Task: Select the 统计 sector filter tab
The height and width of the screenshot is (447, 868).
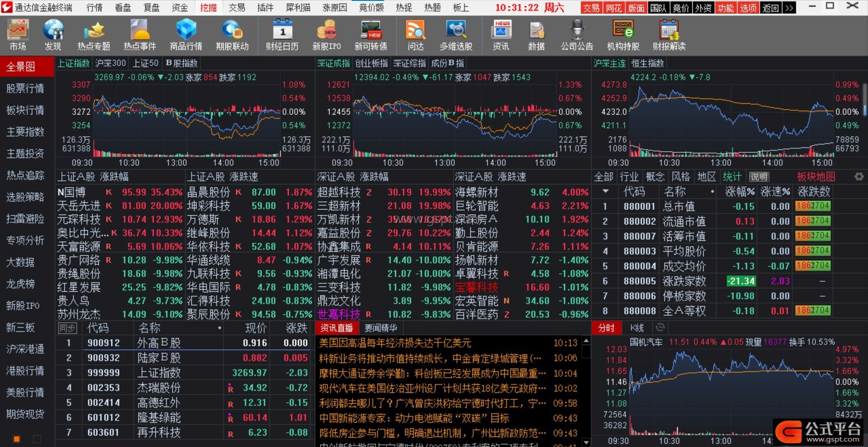Action: 732,177
